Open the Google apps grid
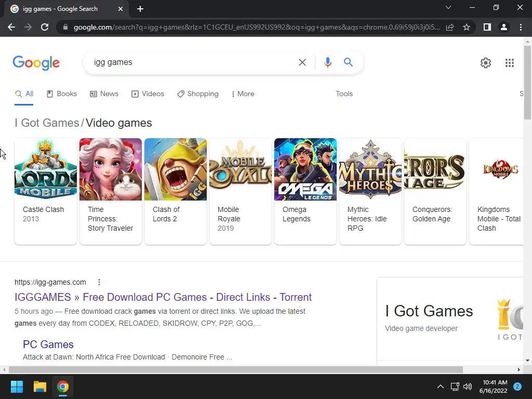Viewport: 532px width, 399px height. click(x=509, y=63)
